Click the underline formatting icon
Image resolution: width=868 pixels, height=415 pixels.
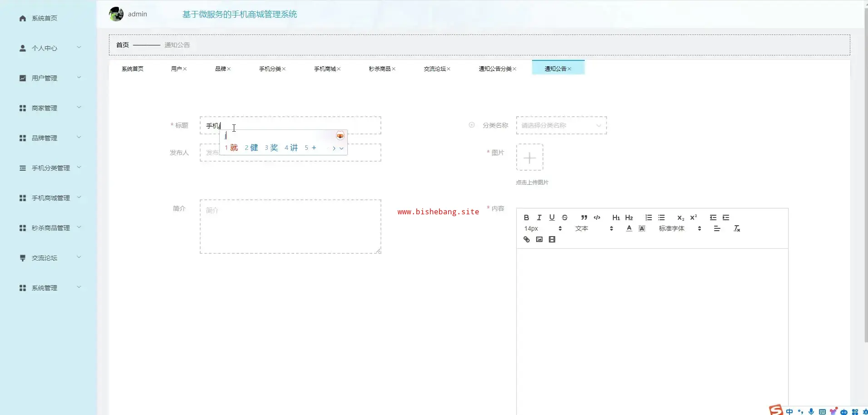(x=552, y=217)
